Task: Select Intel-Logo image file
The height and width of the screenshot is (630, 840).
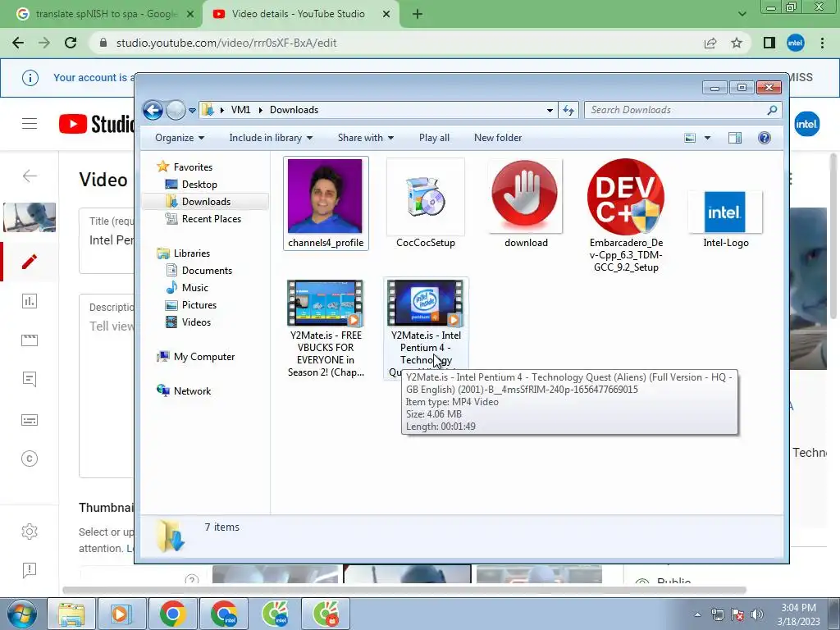Action: pos(725,220)
